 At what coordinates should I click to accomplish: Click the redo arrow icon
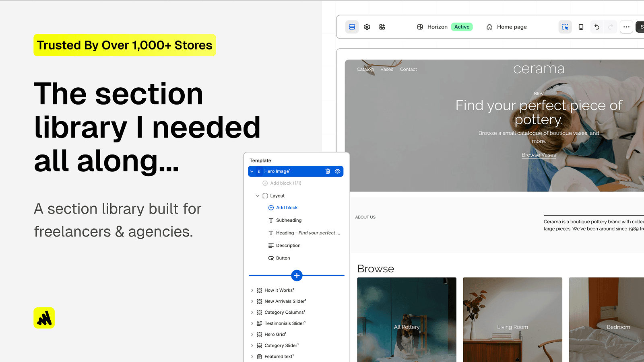[x=611, y=27]
